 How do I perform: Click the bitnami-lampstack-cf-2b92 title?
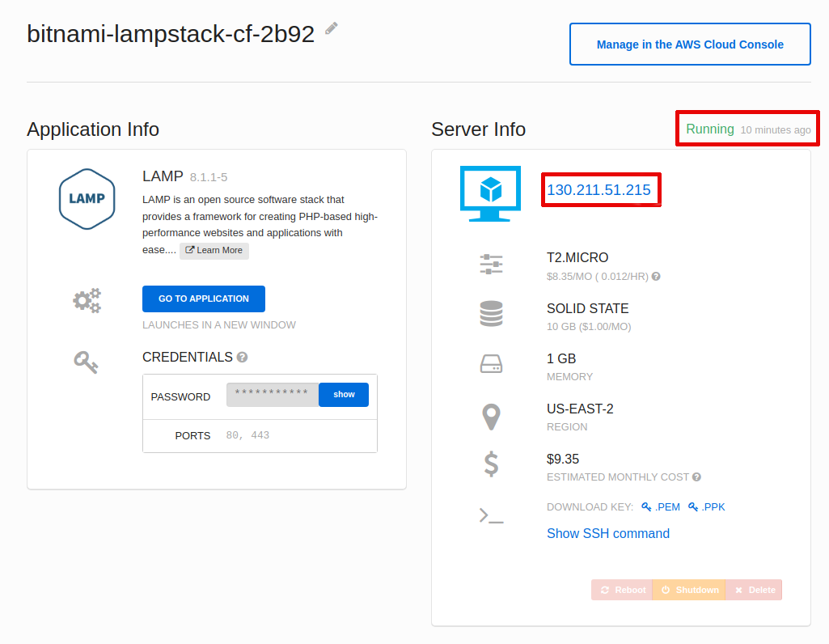click(x=171, y=34)
